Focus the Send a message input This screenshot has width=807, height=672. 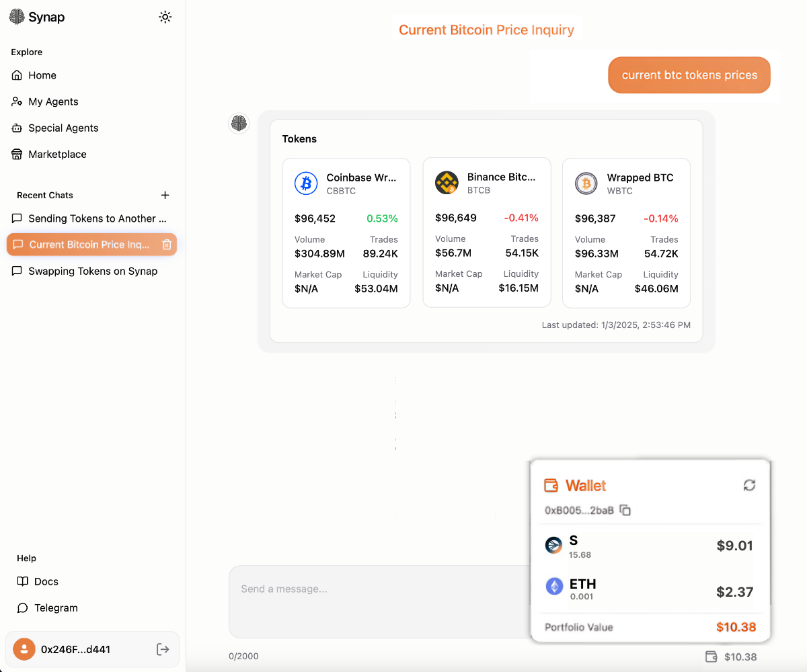pyautogui.click(x=380, y=601)
